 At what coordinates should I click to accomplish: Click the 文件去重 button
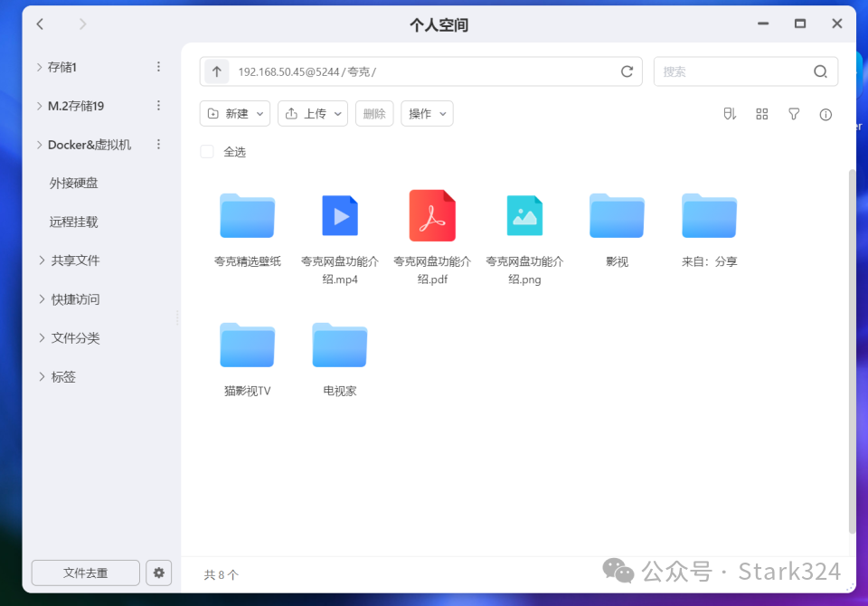86,573
